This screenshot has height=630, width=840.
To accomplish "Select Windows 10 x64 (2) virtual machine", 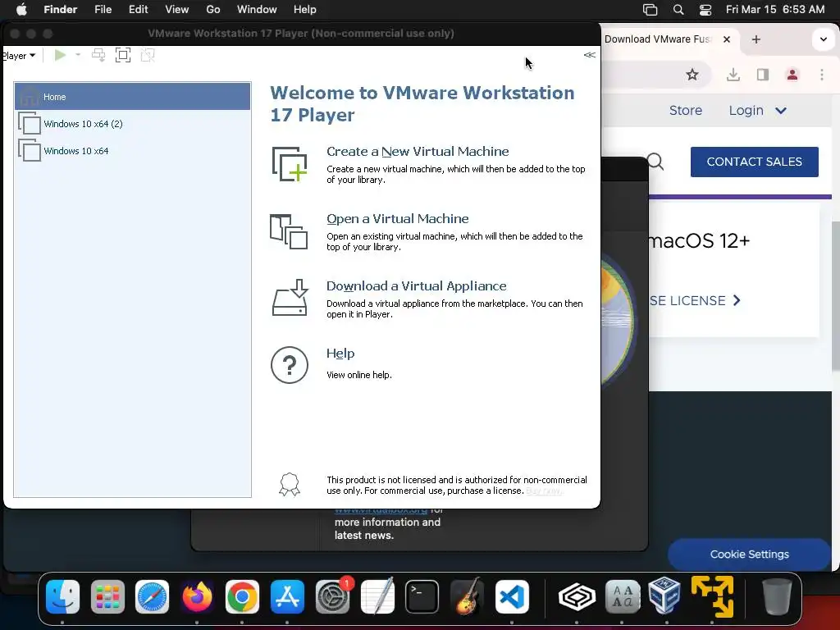I will (132, 124).
